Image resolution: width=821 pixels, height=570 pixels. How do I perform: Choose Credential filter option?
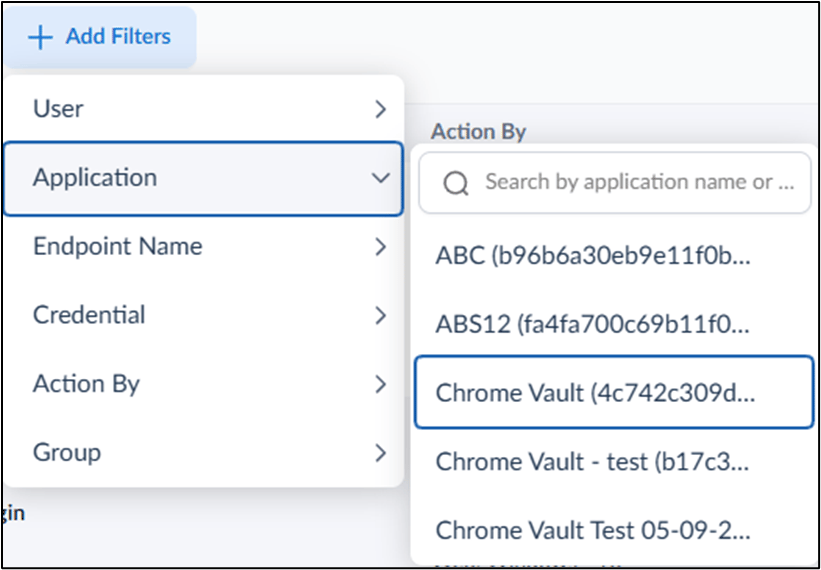point(204,316)
